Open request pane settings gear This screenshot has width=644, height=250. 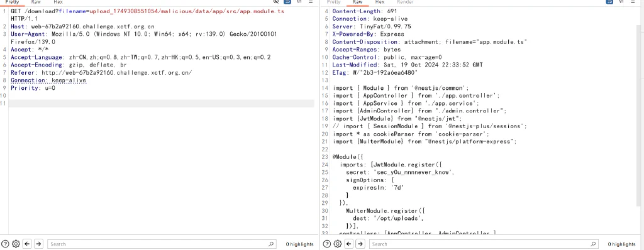[16, 244]
